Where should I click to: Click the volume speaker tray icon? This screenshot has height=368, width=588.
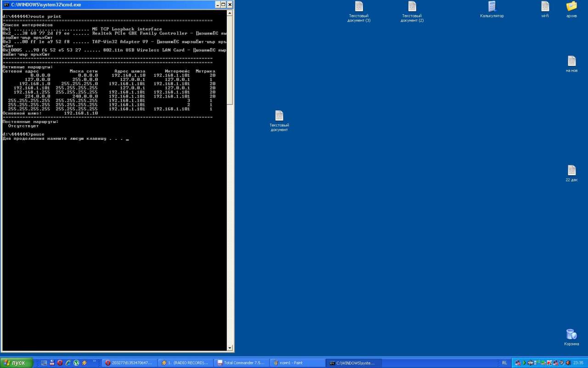tap(568, 363)
